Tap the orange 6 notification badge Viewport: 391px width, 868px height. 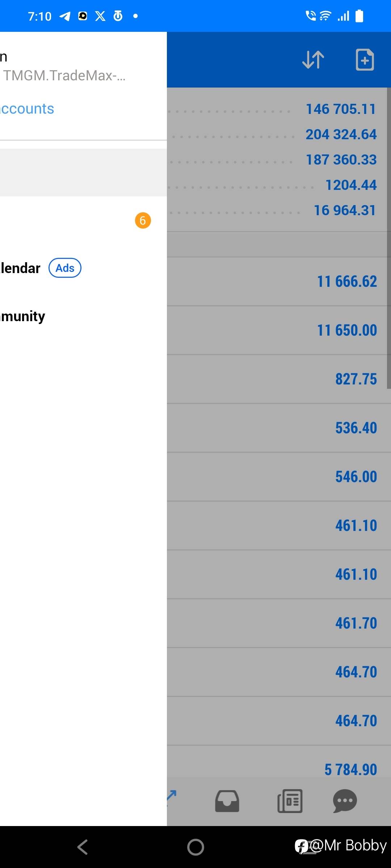[143, 220]
